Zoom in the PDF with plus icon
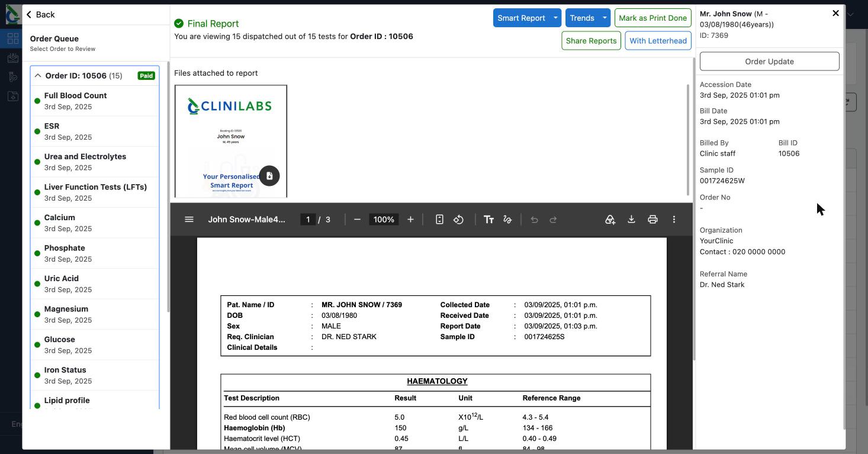The height and width of the screenshot is (454, 868). (x=410, y=220)
